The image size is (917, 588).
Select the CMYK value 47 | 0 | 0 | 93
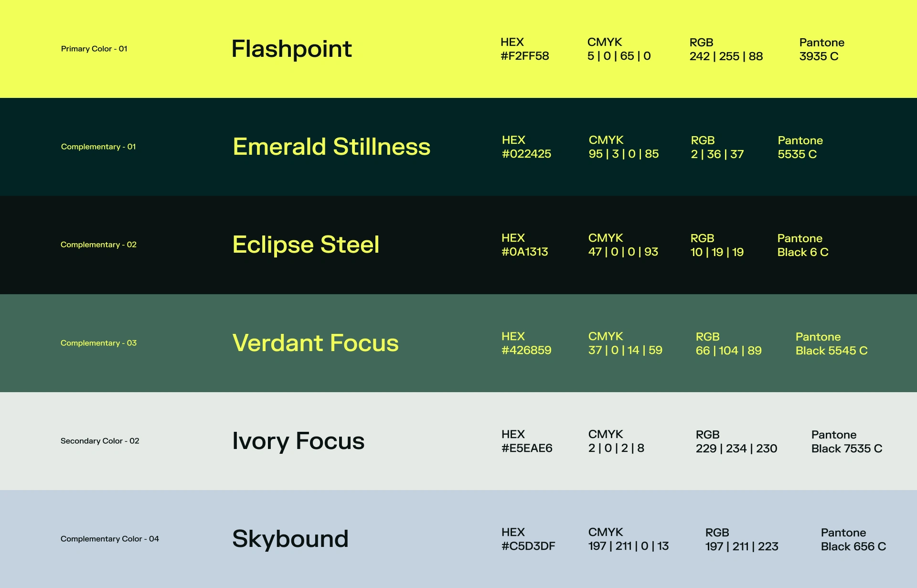click(x=623, y=252)
